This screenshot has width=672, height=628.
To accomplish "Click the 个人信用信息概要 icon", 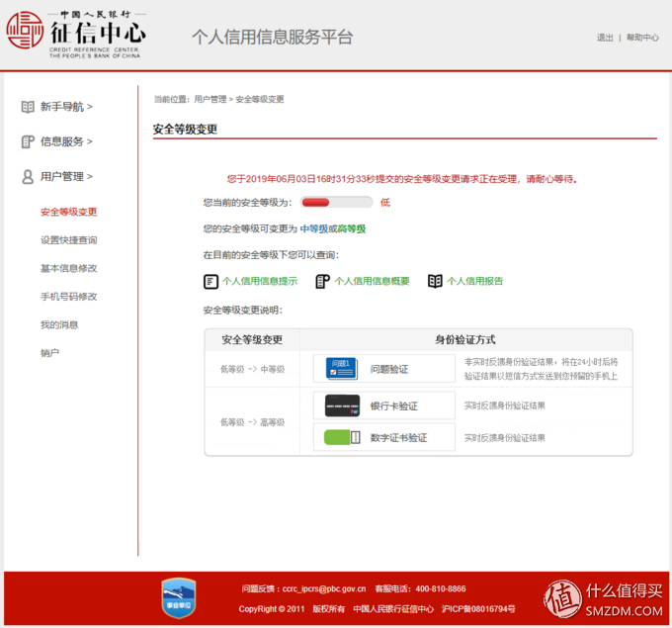I will (x=323, y=282).
